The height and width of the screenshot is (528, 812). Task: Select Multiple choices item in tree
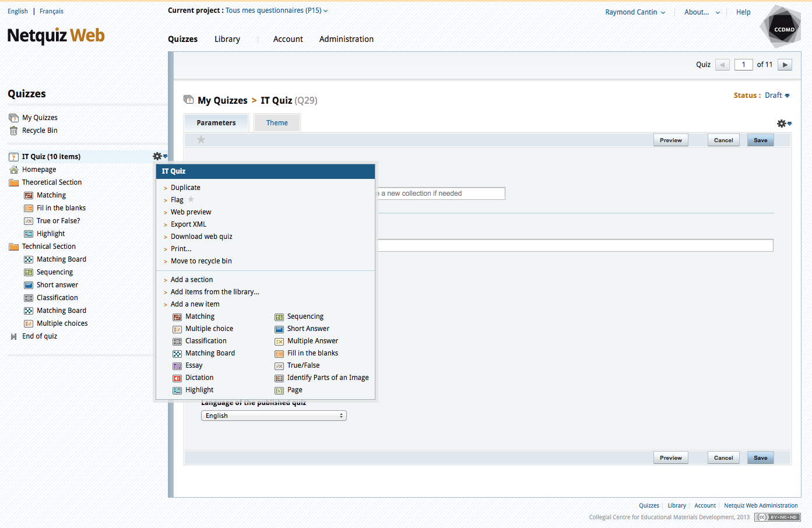62,323
